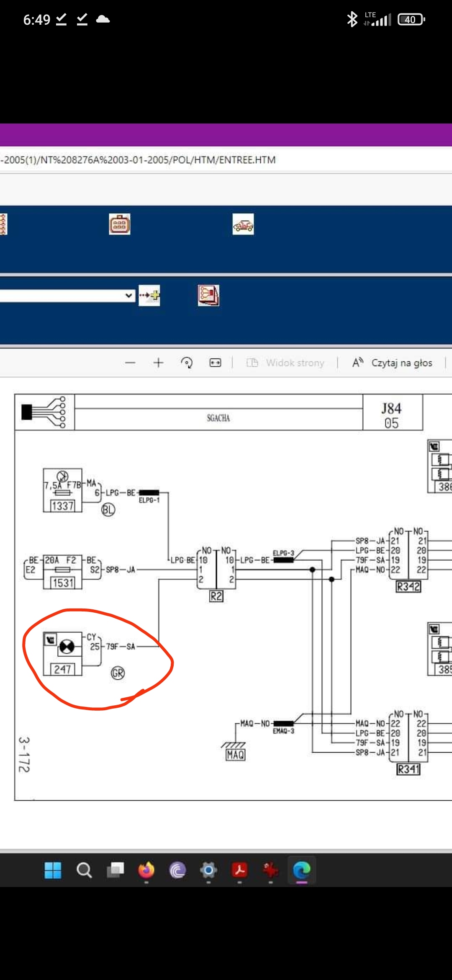Screen dimensions: 452x980
Task: Zoom in the PDF with plus button
Action: click(158, 363)
